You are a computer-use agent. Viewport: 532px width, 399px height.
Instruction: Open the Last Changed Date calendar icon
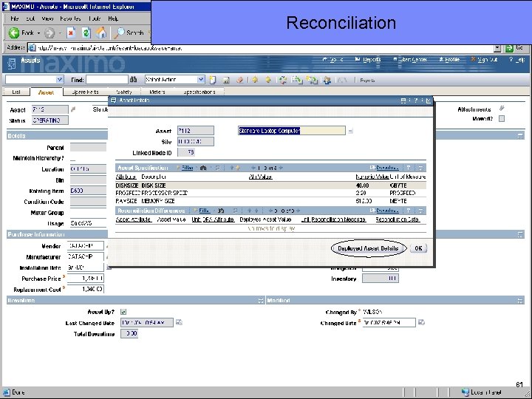tap(179, 322)
